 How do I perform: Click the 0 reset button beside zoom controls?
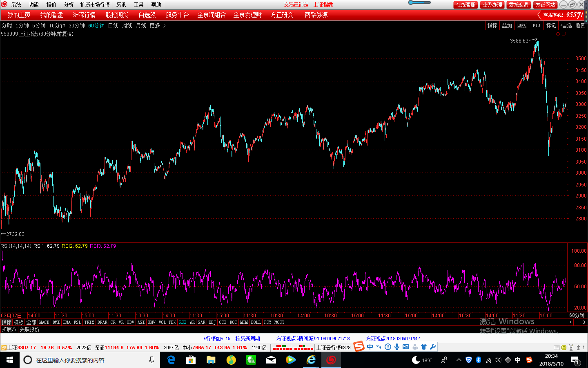point(584,322)
